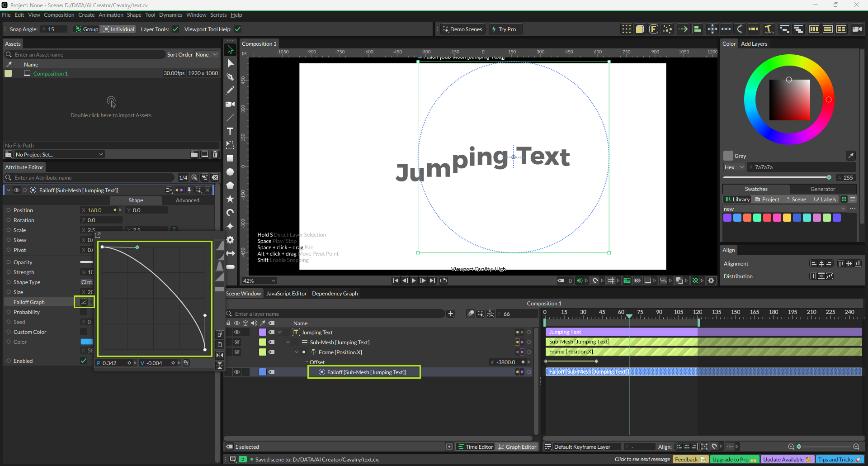Select the Text tool in the toolbar

230,131
